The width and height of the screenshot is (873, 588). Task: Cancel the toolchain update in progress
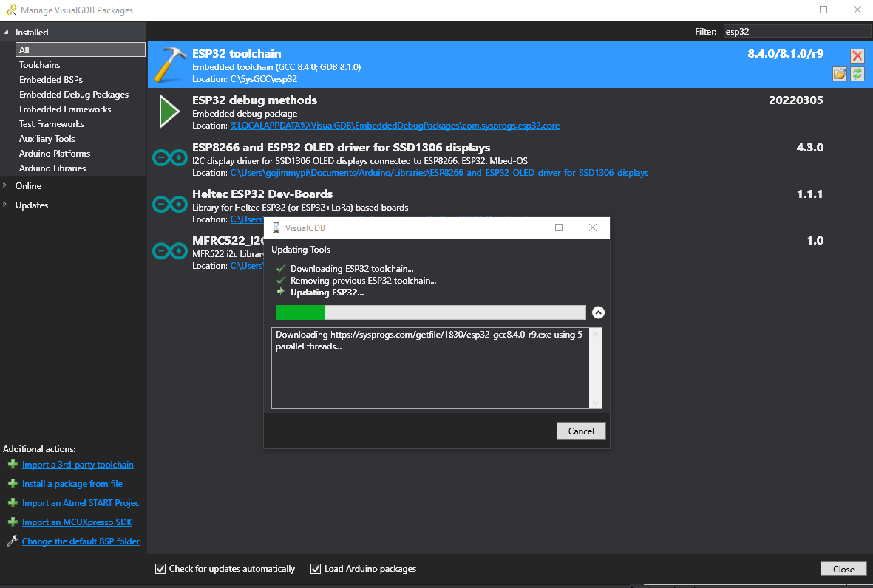581,431
